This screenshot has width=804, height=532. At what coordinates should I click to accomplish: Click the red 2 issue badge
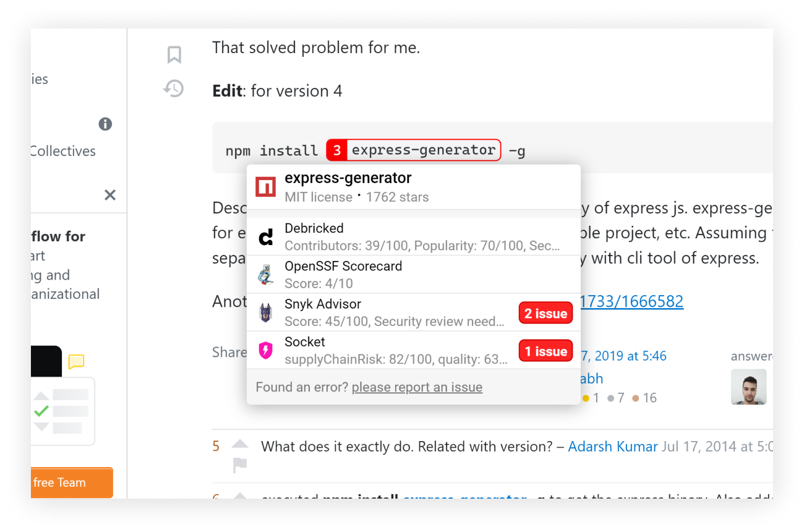pos(545,314)
